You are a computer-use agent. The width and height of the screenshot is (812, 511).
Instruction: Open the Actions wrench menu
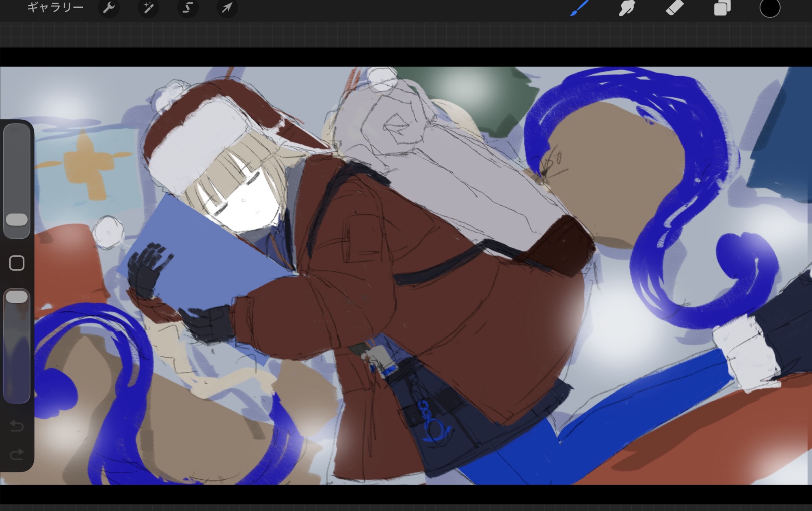pyautogui.click(x=109, y=7)
